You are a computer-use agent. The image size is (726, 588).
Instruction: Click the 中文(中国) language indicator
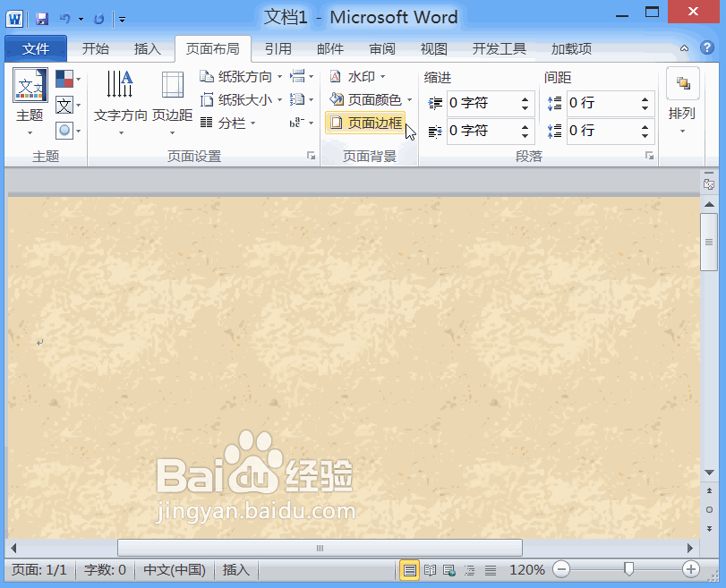(174, 570)
